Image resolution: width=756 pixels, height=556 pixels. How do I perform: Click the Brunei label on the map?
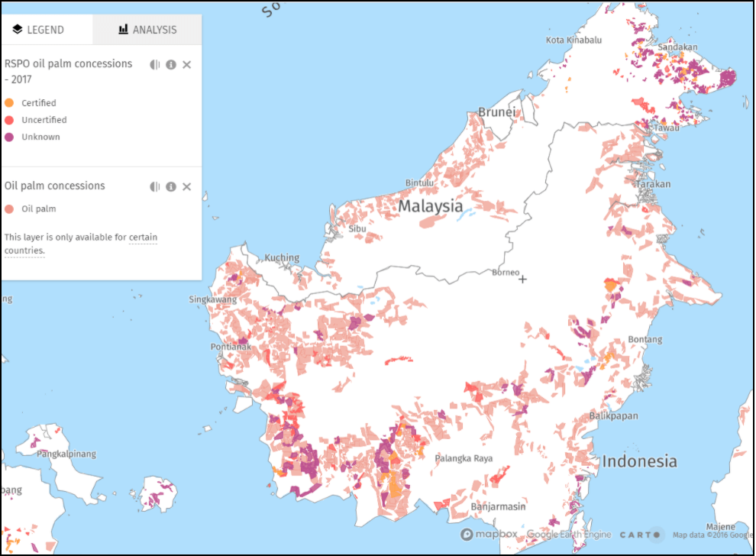[496, 112]
